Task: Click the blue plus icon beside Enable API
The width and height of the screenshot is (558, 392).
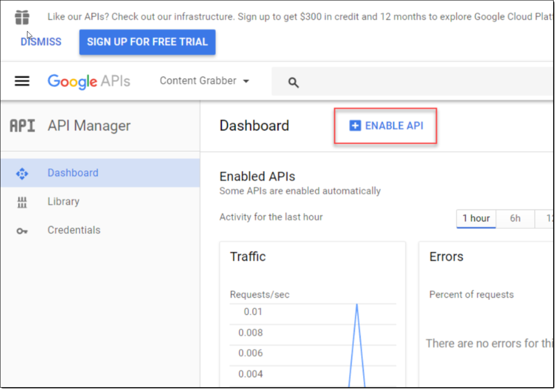Action: (355, 126)
